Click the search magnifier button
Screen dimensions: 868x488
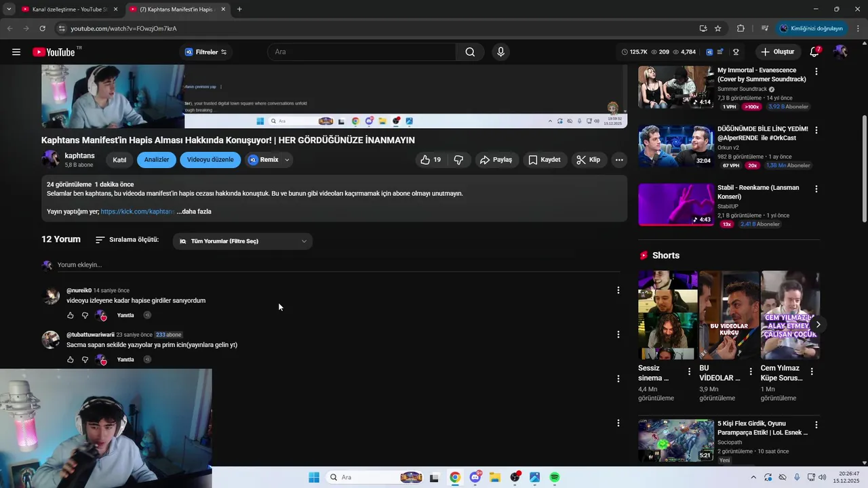(470, 52)
